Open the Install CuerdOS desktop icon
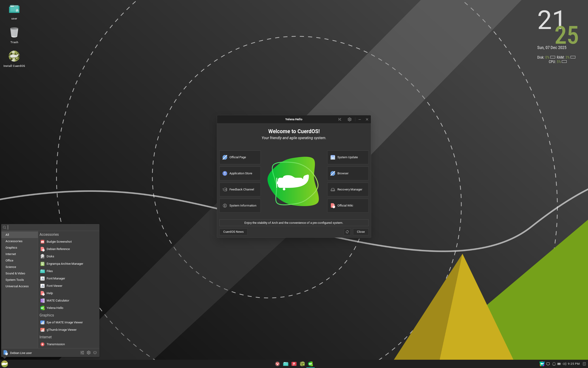This screenshot has height=368, width=588. click(14, 59)
